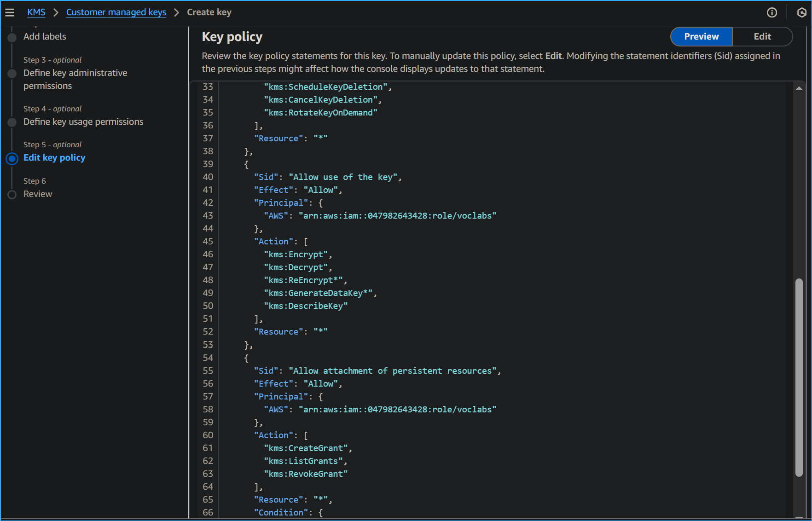Click line number 54 in the gutter

pos(208,358)
